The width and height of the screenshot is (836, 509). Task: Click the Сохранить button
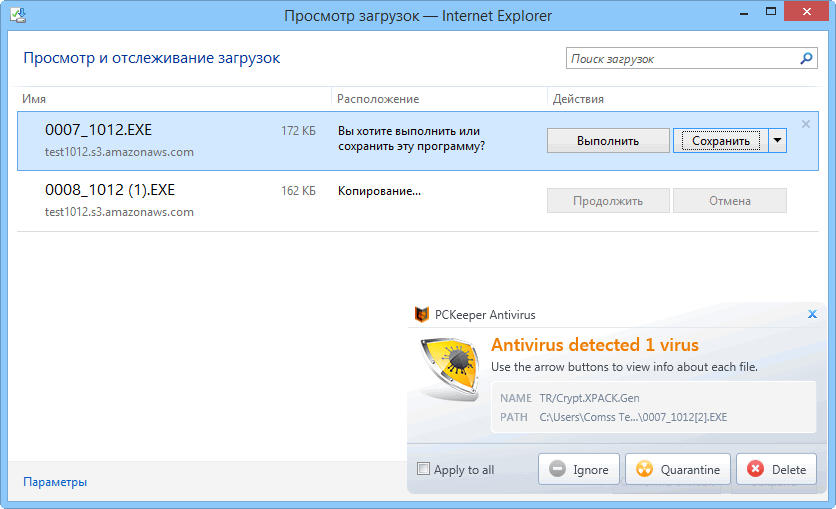721,141
